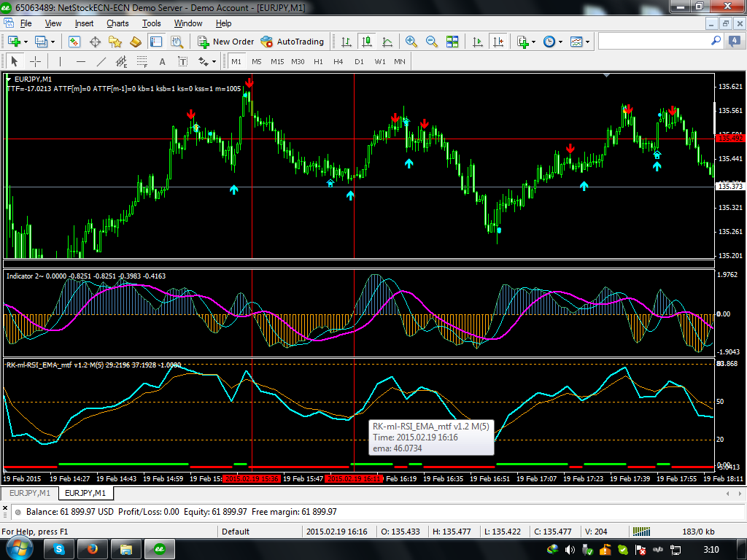This screenshot has width=747, height=560.
Task: Zoom in on the chart
Action: pyautogui.click(x=411, y=42)
